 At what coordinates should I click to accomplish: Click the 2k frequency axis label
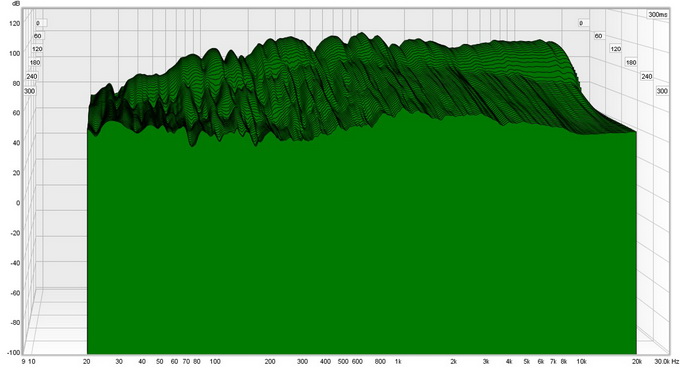[x=453, y=361]
